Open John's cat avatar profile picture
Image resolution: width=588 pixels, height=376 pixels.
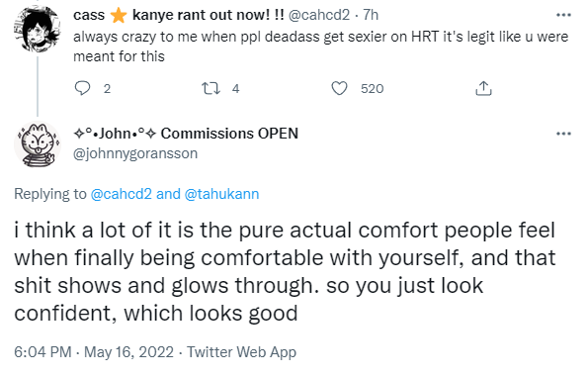point(38,144)
